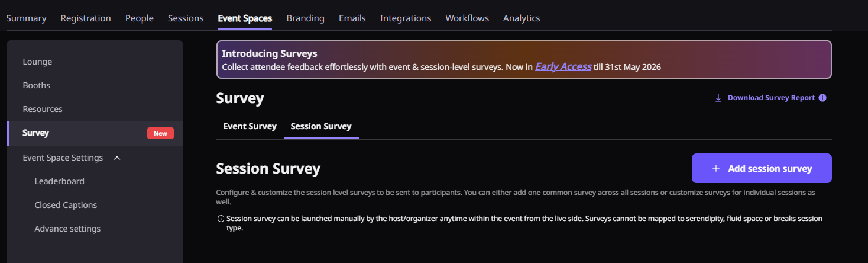
Task: Collapse the Event Space Settings chevron
Action: point(117,158)
